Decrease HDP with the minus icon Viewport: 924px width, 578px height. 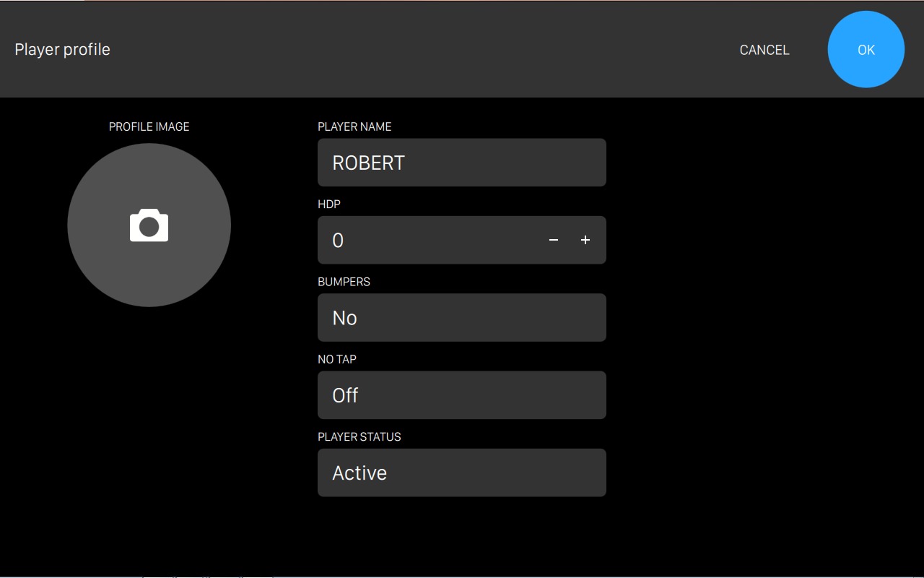[x=554, y=240]
